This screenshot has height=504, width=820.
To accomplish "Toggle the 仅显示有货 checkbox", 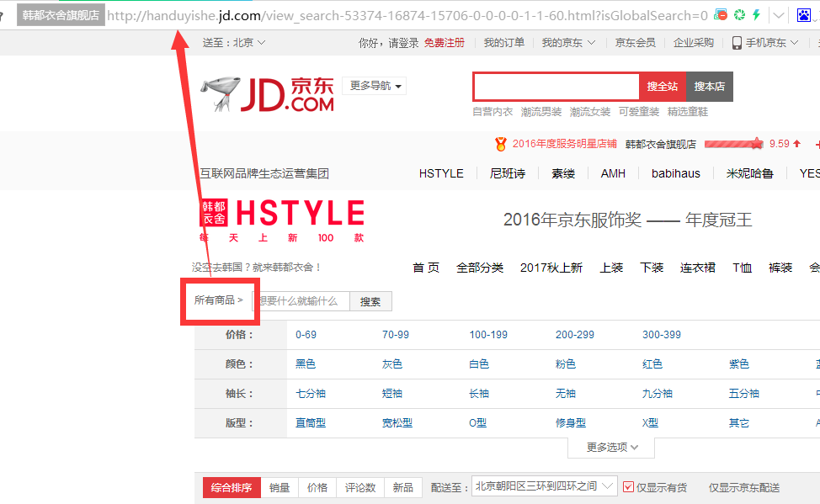I will (629, 487).
